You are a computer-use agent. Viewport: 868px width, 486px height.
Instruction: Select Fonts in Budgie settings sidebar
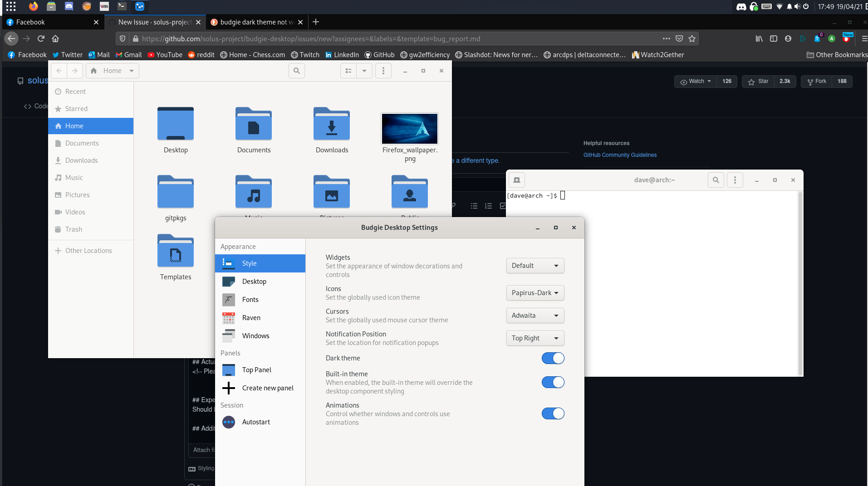(260, 300)
